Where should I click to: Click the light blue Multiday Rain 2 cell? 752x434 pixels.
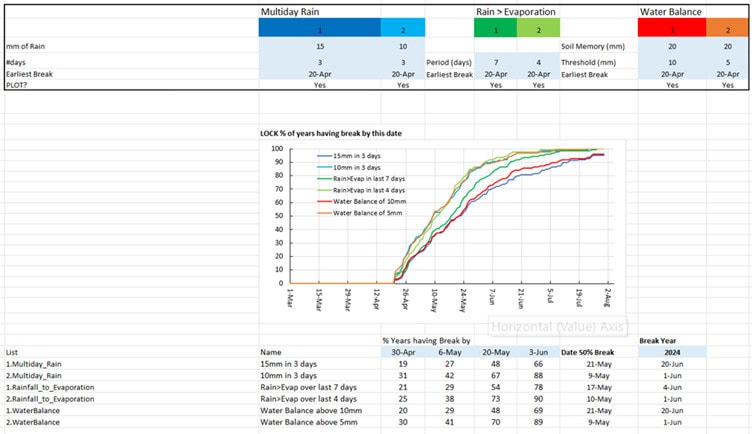pos(403,28)
